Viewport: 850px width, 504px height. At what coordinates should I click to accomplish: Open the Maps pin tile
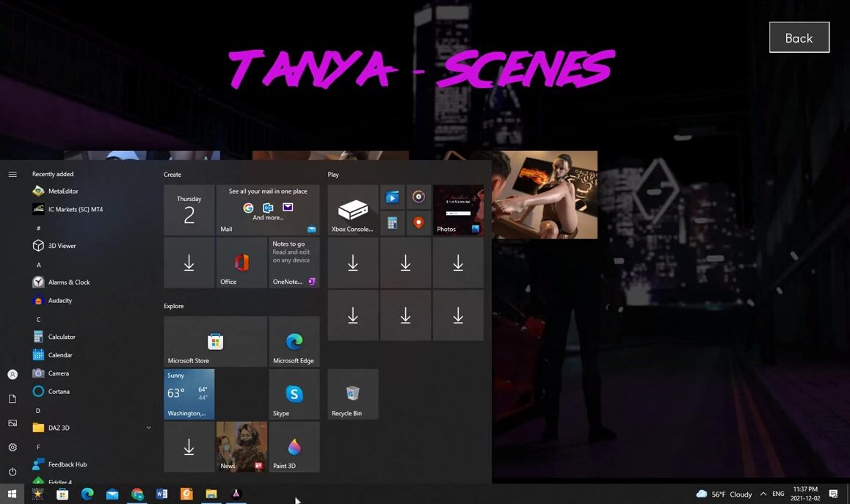[x=418, y=223]
